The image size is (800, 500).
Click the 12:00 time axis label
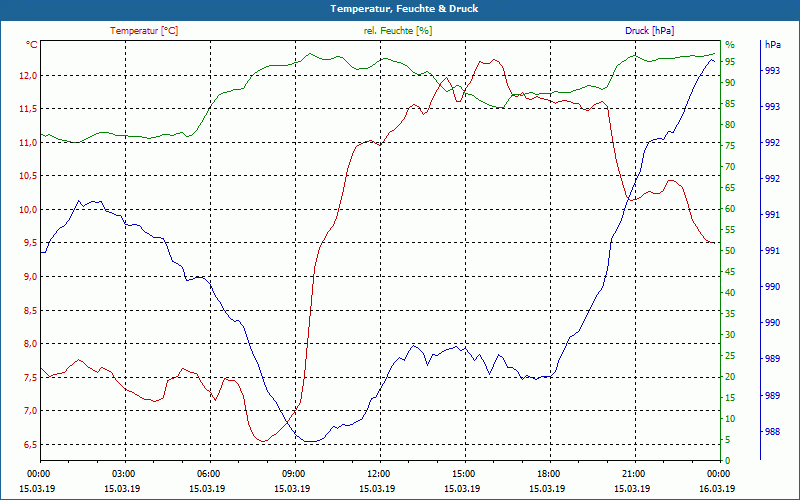[377, 473]
